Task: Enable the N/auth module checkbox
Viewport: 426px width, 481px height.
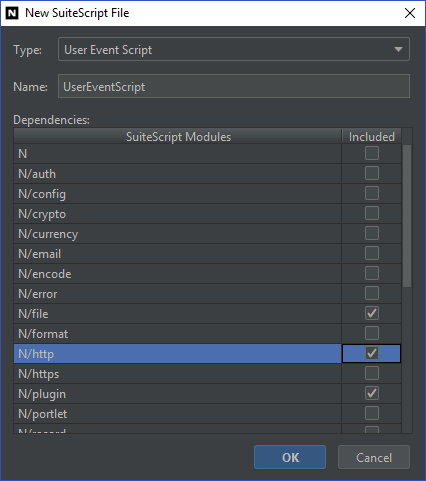Action: [372, 173]
